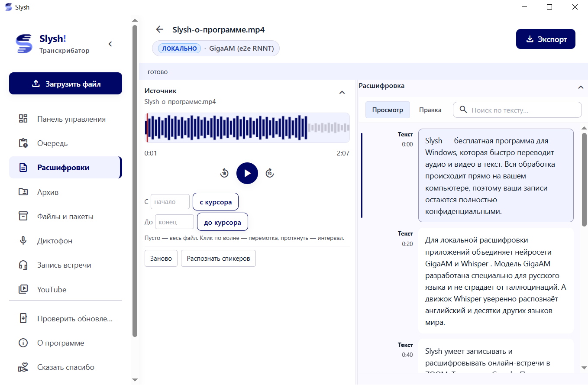Open the Панель управления menu label
This screenshot has width=588, height=385.
pyautogui.click(x=71, y=119)
